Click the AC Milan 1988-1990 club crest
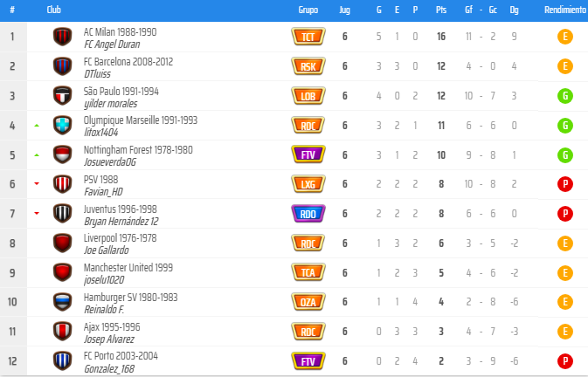 click(x=62, y=37)
